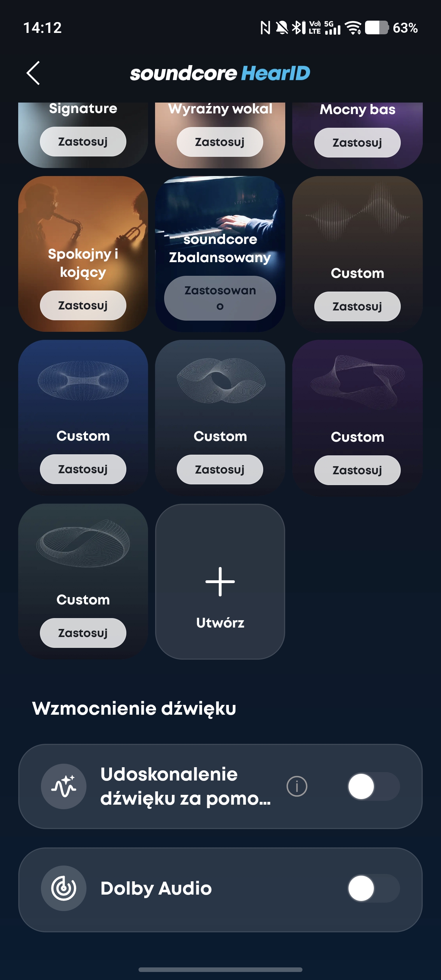This screenshot has width=441, height=980.
Task: Tap the Wi-Fi icon in status bar
Action: click(353, 27)
